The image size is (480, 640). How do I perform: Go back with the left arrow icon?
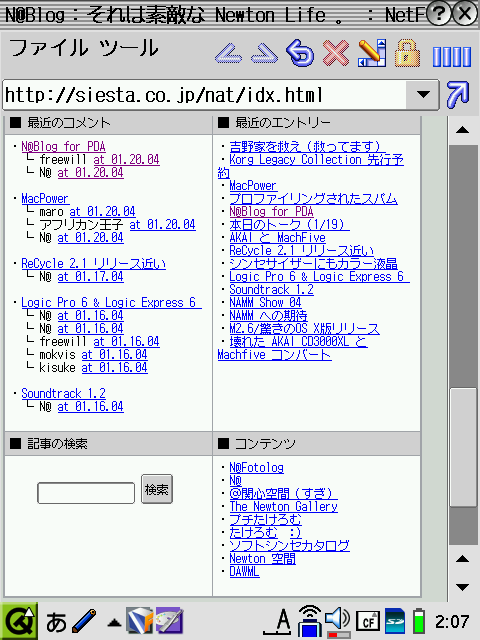pos(229,53)
